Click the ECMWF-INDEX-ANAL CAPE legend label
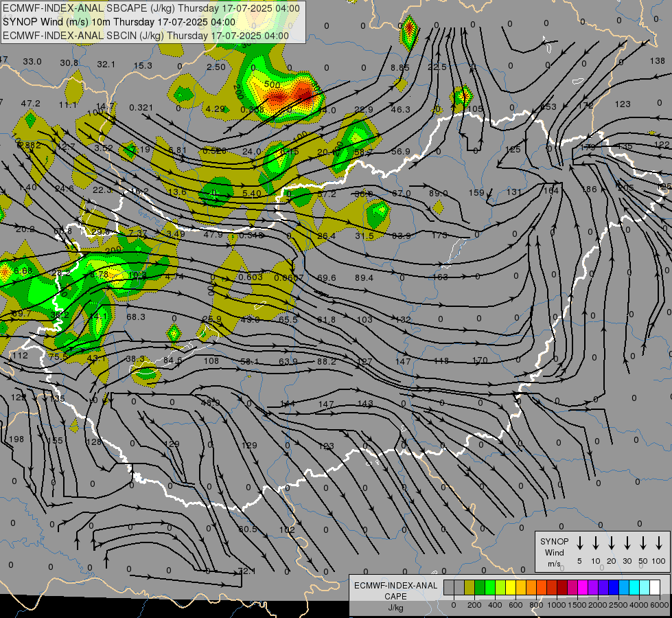 [x=395, y=591]
